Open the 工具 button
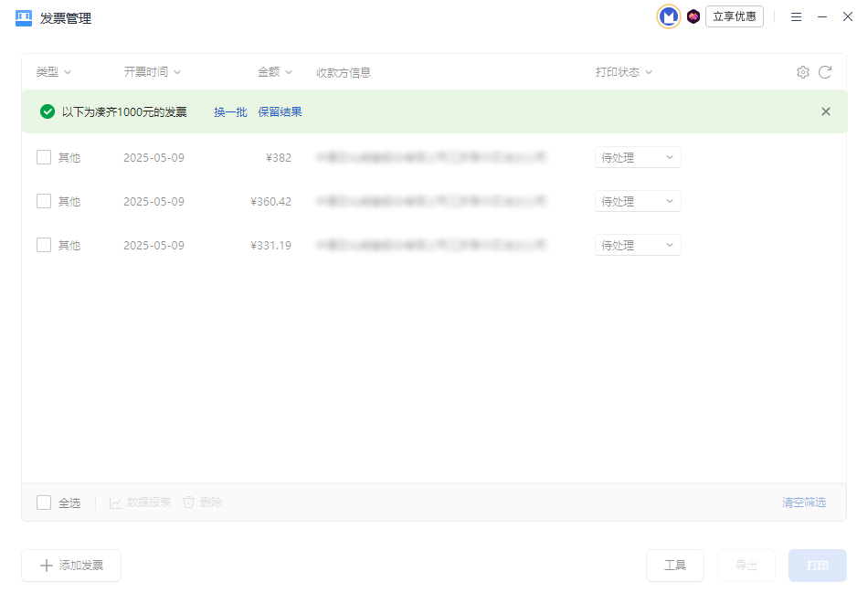868x603 pixels. click(x=675, y=566)
